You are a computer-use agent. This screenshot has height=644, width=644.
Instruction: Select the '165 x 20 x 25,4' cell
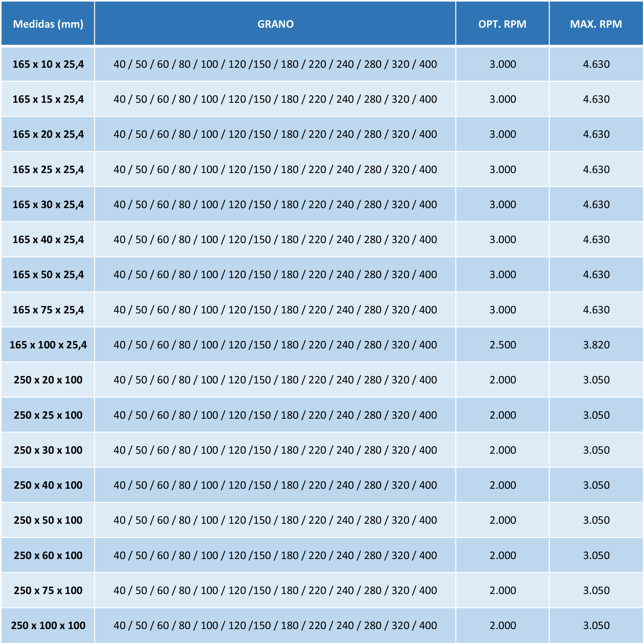48,134
